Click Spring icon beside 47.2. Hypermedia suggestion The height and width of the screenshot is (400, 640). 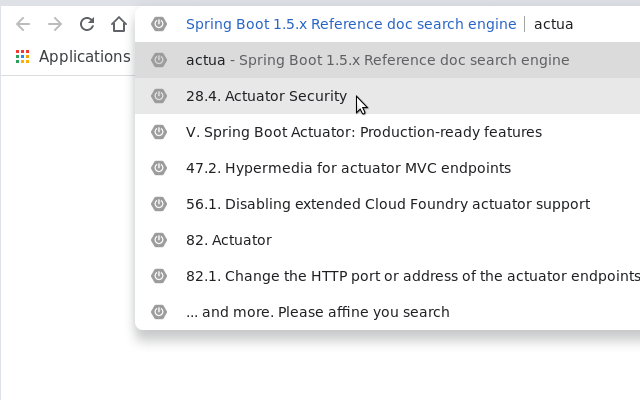(x=158, y=168)
